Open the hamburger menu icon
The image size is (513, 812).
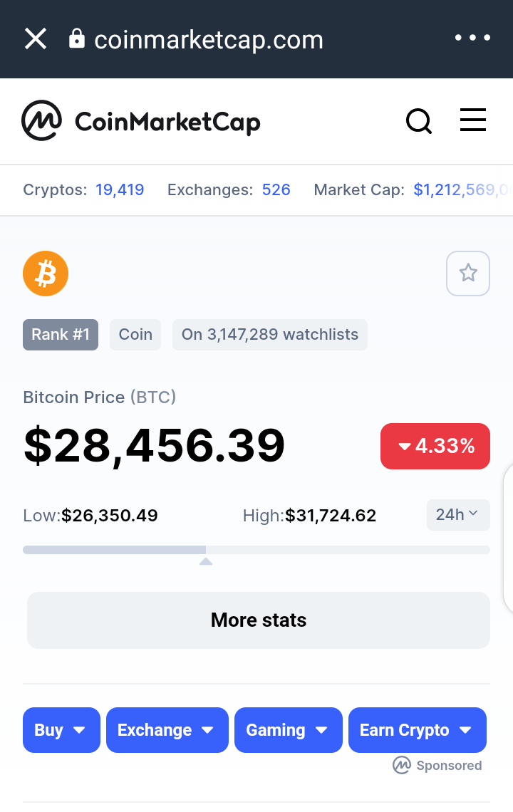(473, 120)
